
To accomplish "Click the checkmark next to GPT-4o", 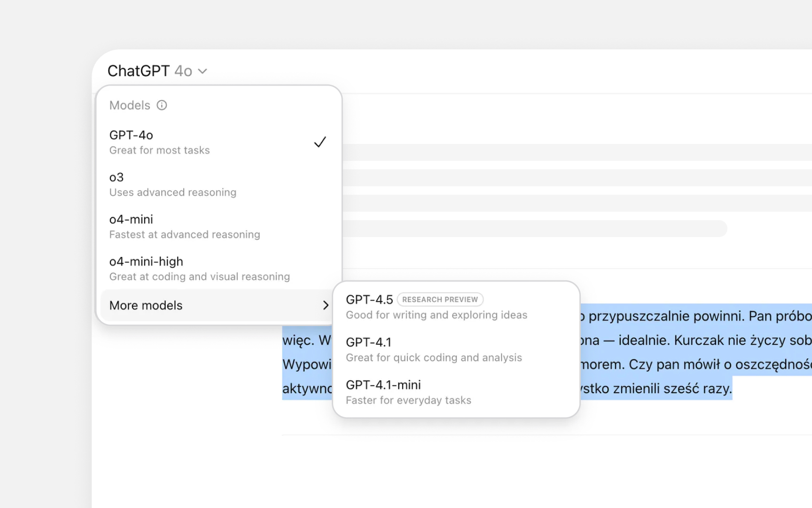I will (320, 142).
